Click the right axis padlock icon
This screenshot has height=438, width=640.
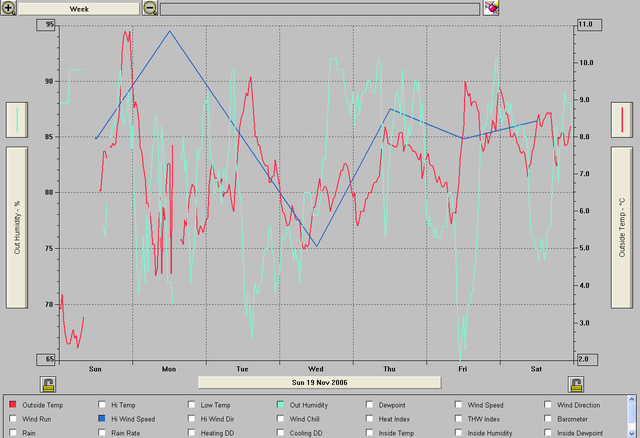[x=575, y=384]
